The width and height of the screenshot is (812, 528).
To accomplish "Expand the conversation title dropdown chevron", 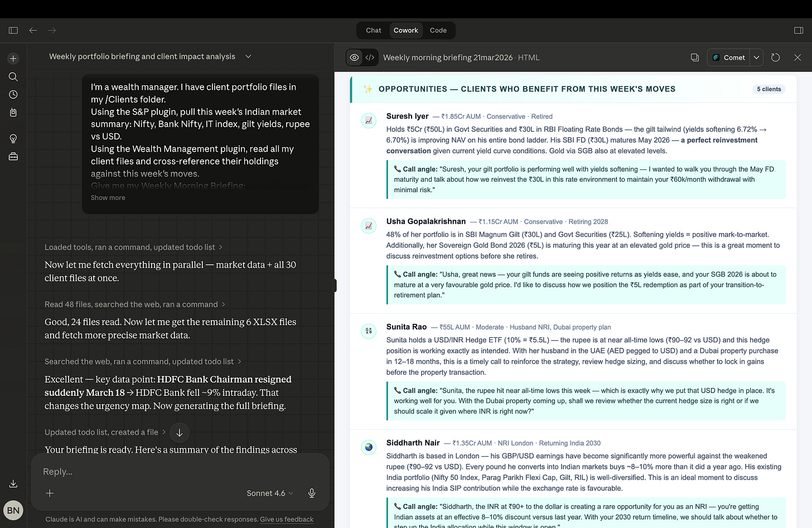I will point(248,56).
